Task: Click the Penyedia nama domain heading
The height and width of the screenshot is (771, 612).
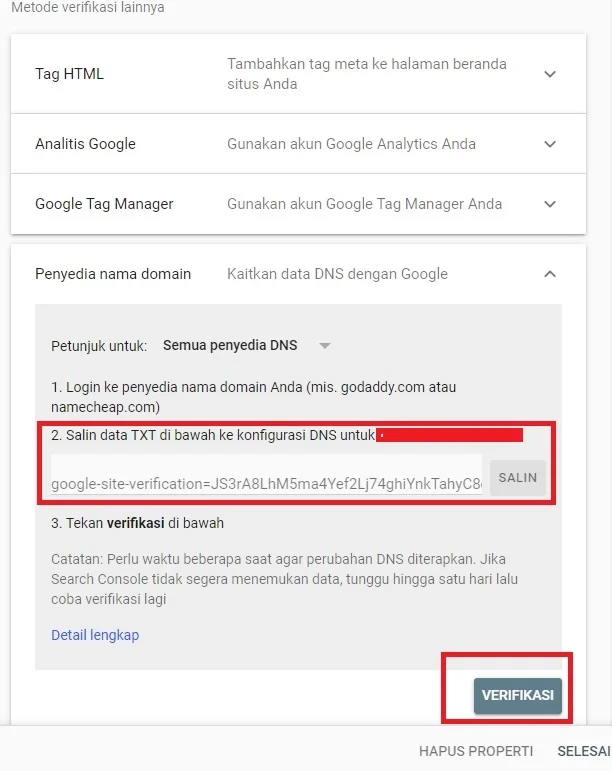Action: point(113,273)
